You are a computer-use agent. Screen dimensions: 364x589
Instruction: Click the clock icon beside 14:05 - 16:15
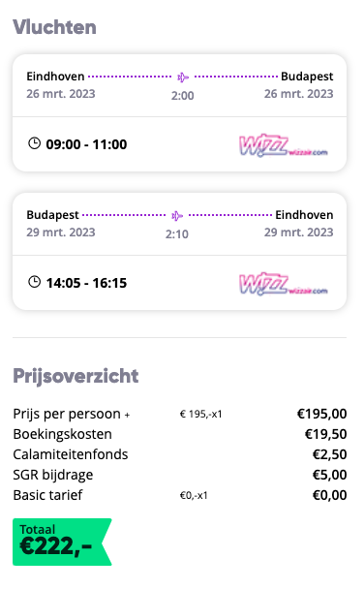(x=34, y=282)
